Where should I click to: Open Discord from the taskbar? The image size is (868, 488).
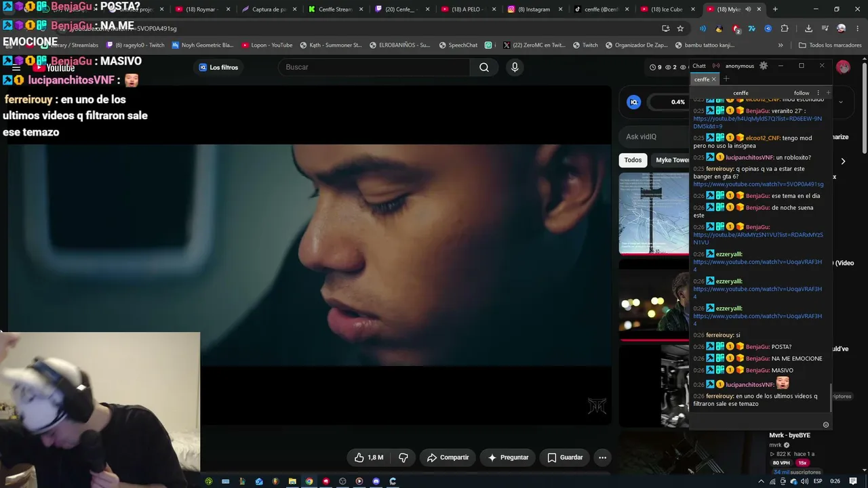[376, 481]
